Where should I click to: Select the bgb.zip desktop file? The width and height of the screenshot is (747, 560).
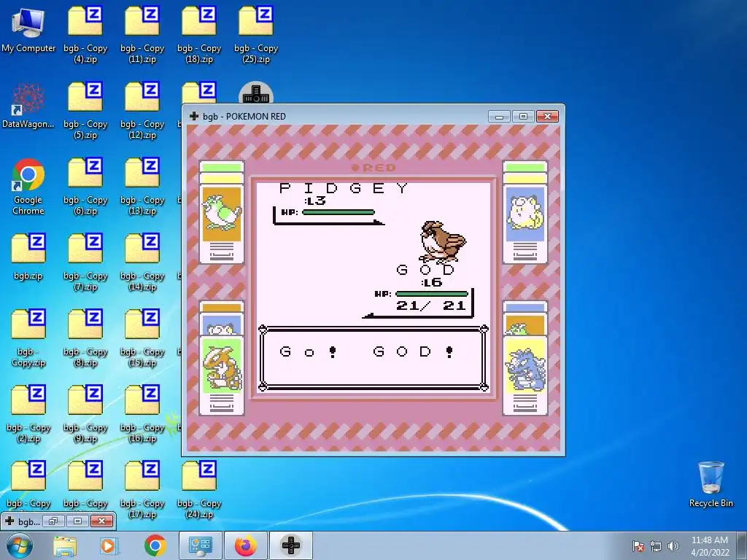(28, 256)
